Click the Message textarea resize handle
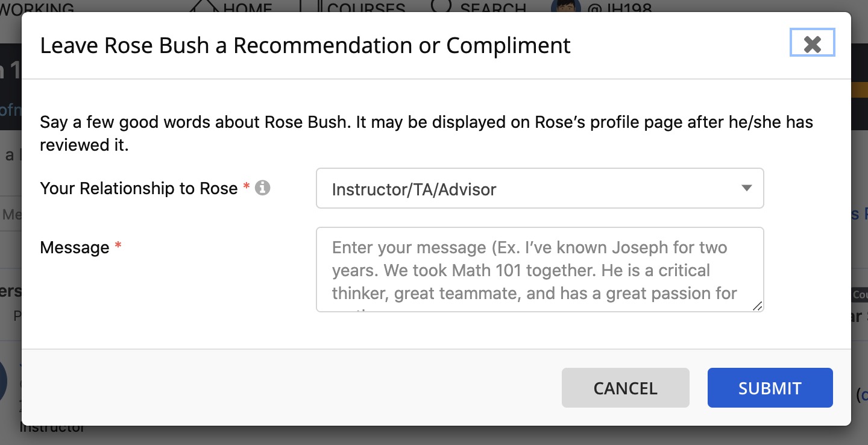Image resolution: width=868 pixels, height=445 pixels. click(758, 306)
